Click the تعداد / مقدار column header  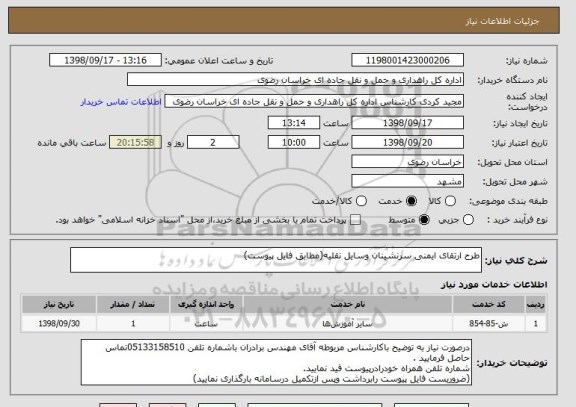(x=133, y=304)
